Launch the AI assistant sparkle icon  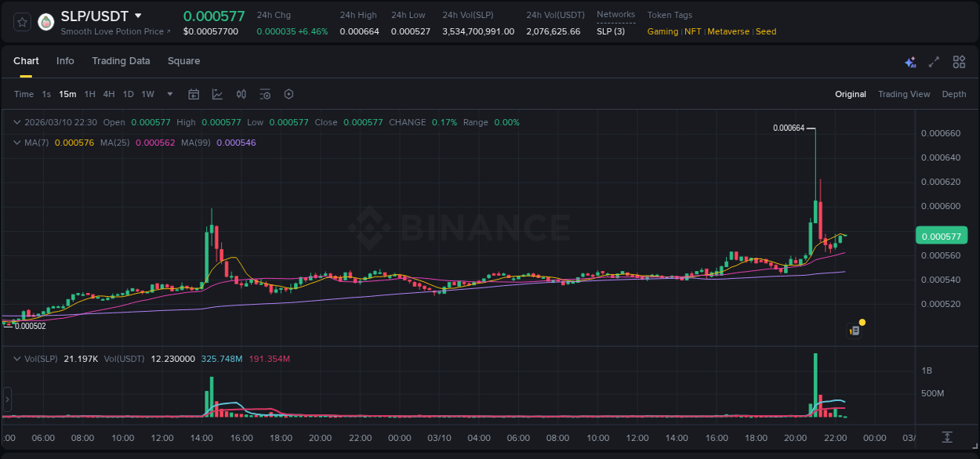(x=909, y=61)
